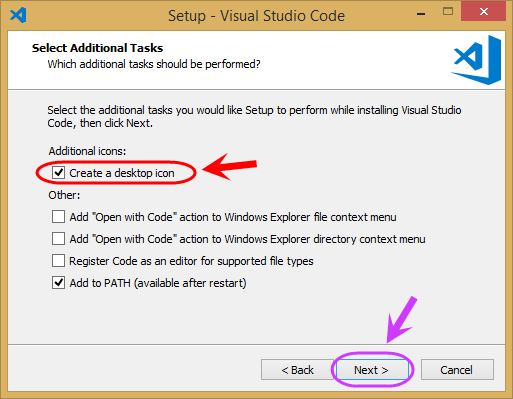
Task: Click the Setup - Visual Studio Code title text
Action: [256, 16]
